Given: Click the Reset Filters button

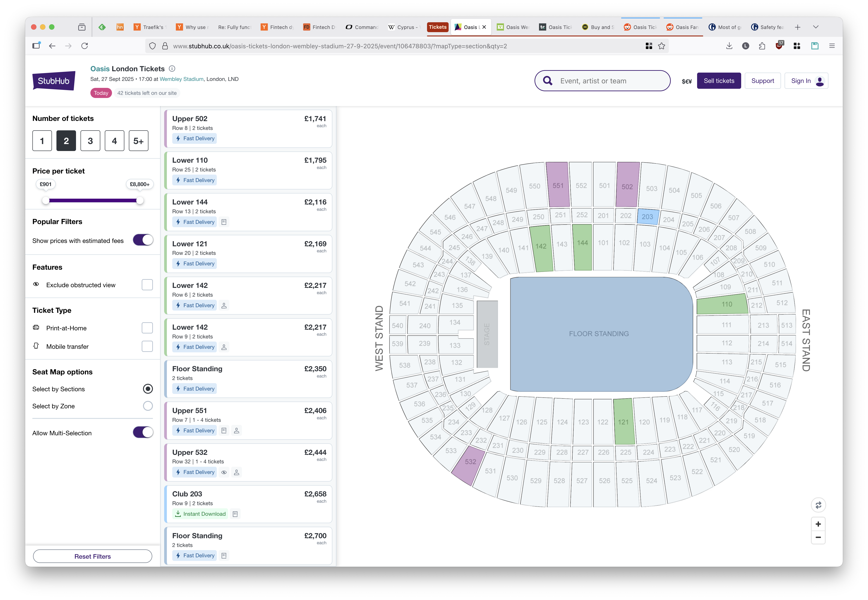Looking at the screenshot, I should pyautogui.click(x=92, y=556).
